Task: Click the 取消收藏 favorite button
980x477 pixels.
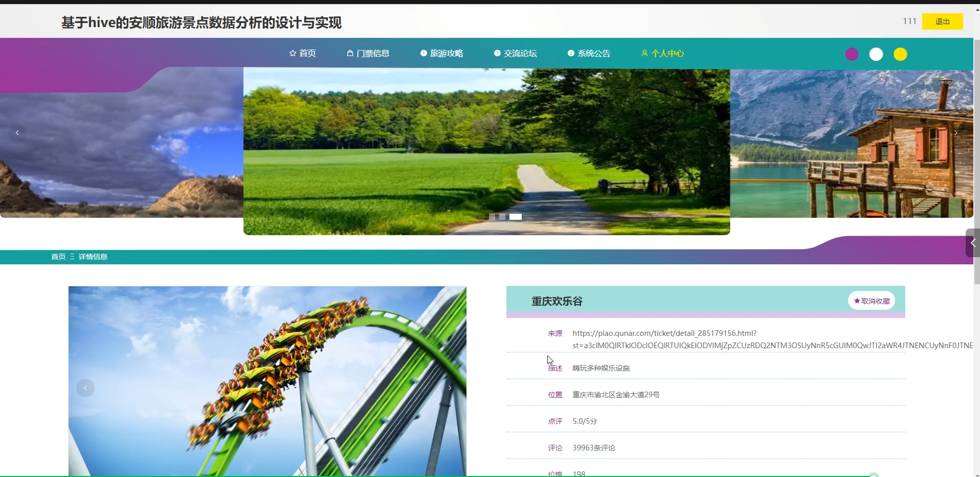Action: click(x=872, y=301)
